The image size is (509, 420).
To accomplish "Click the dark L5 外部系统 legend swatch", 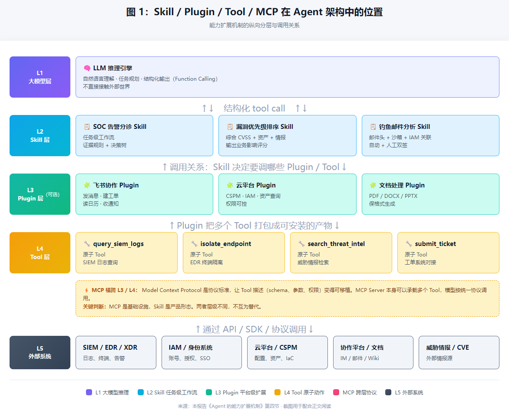I will tap(388, 392).
